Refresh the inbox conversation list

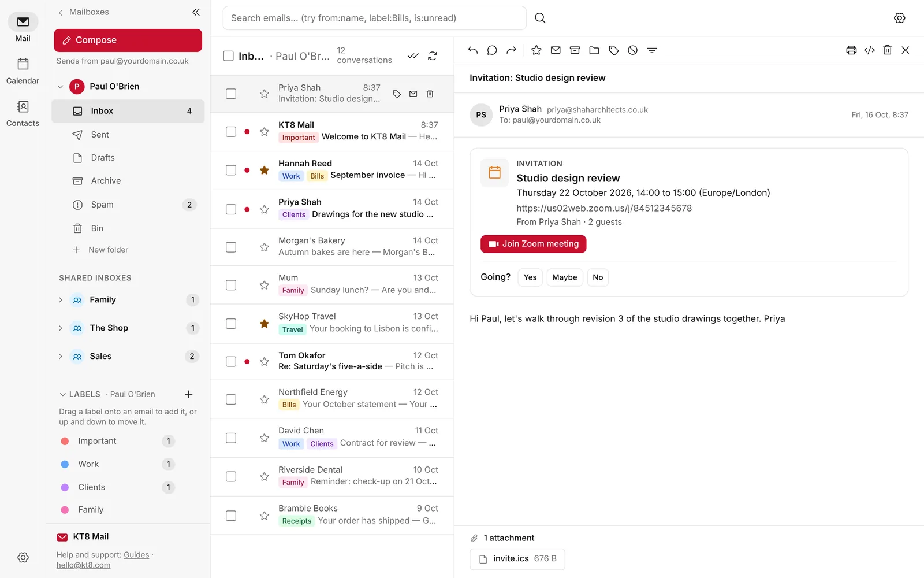(433, 56)
